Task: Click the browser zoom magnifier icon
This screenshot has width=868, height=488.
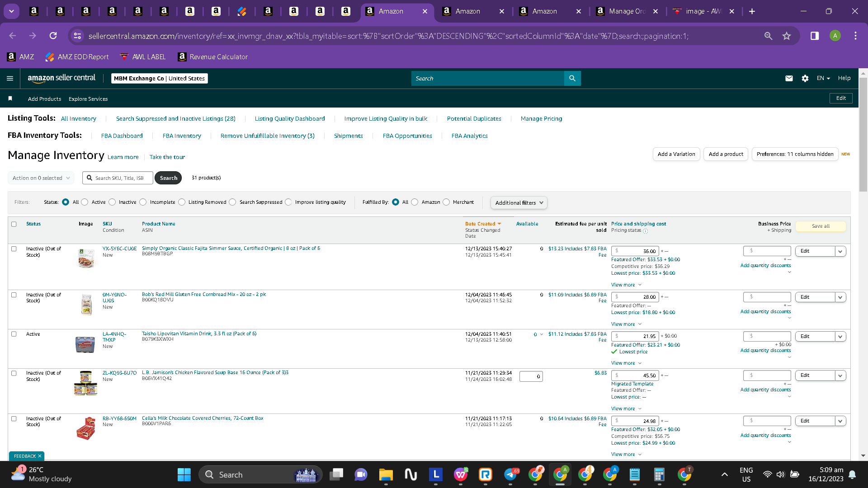Action: [768, 36]
